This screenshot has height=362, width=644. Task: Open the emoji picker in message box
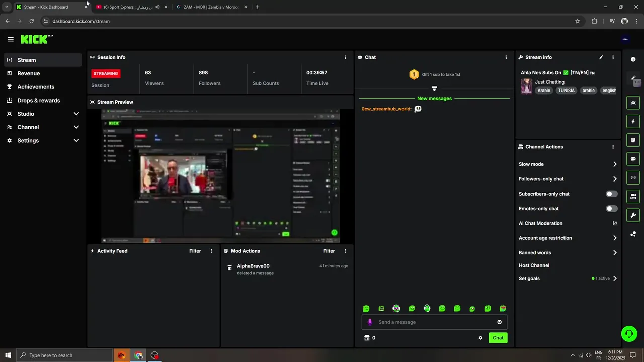point(499,322)
